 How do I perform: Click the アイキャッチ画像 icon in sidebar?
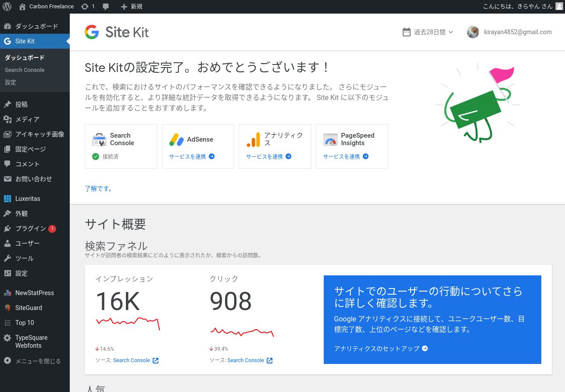(x=7, y=134)
